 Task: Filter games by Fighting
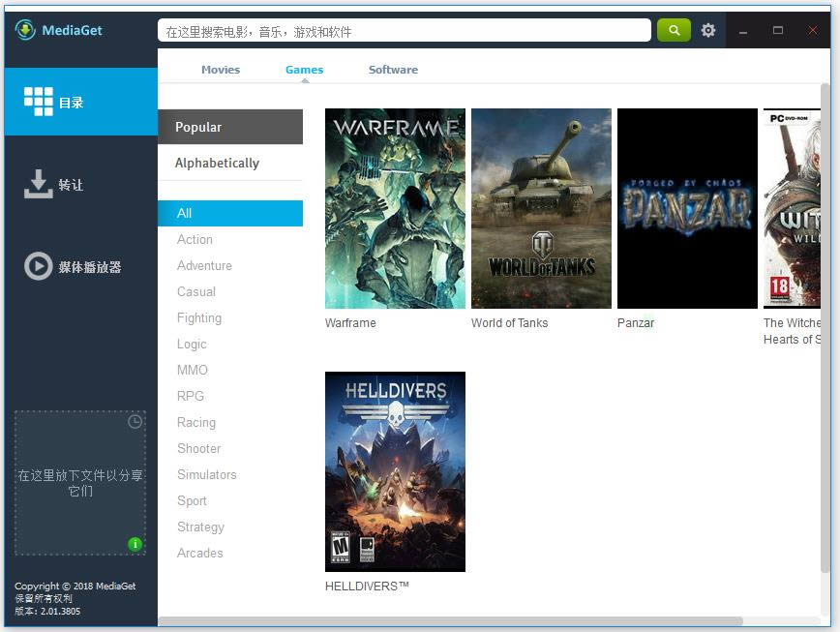pyautogui.click(x=199, y=318)
